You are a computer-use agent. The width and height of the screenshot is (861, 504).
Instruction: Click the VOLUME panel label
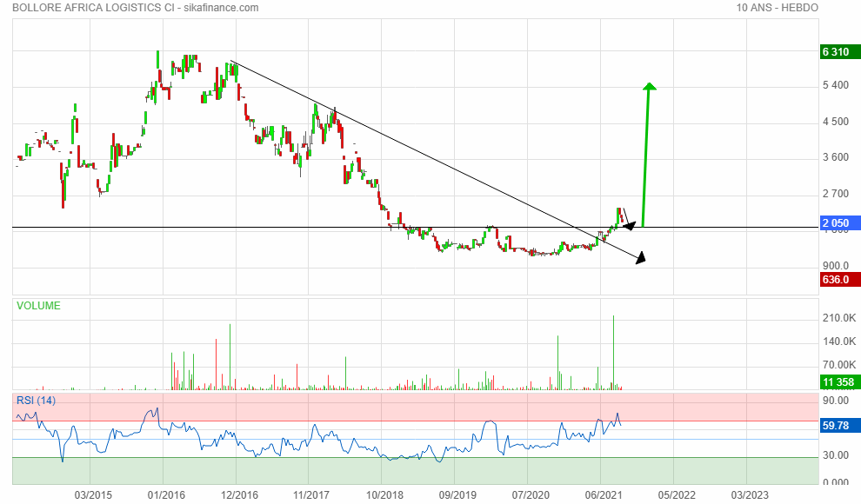tap(38, 306)
